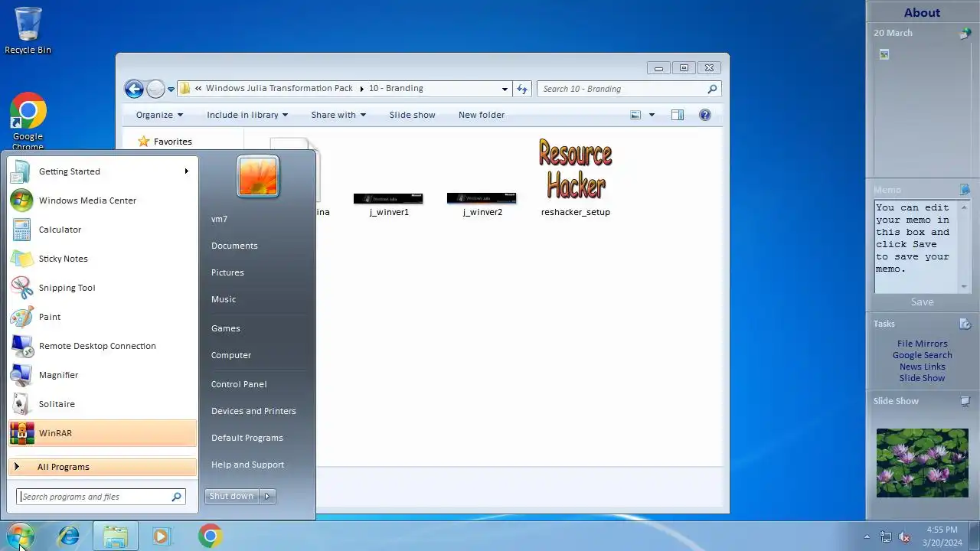Click the Search 10 - Branding box
980x551 pixels.
629,89
